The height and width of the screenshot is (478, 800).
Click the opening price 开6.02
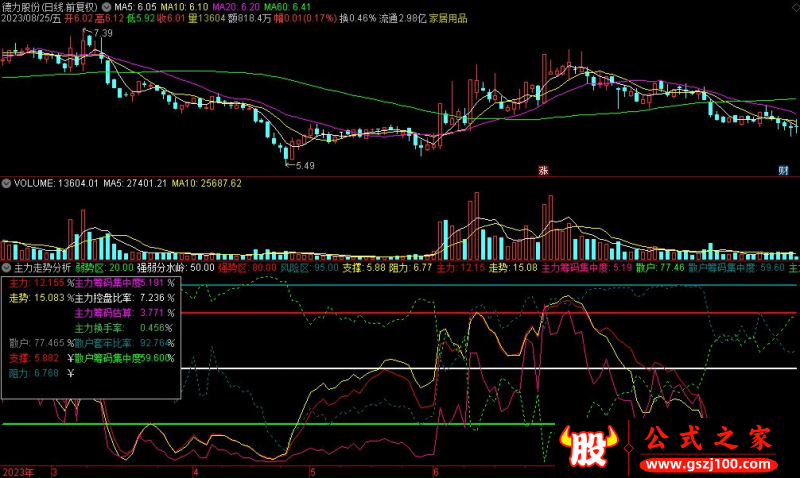tap(79, 19)
